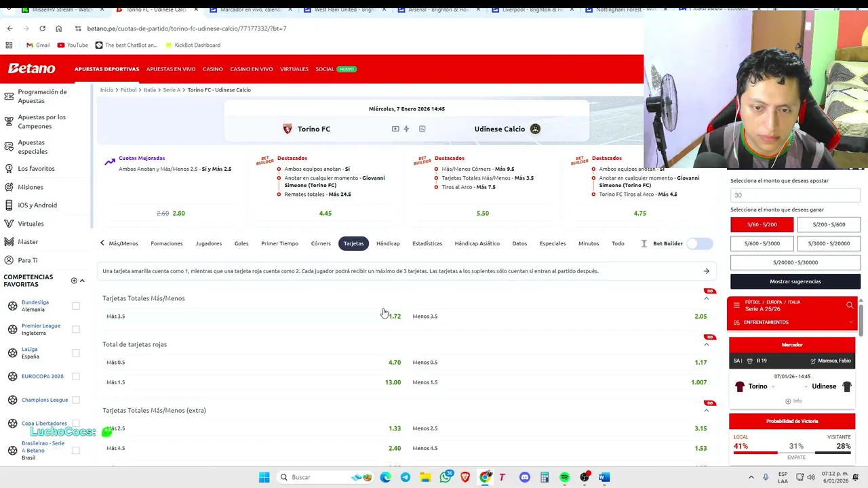Collapse Tarjetas Totales Más/Menos market
The image size is (868, 488).
[x=706, y=298]
